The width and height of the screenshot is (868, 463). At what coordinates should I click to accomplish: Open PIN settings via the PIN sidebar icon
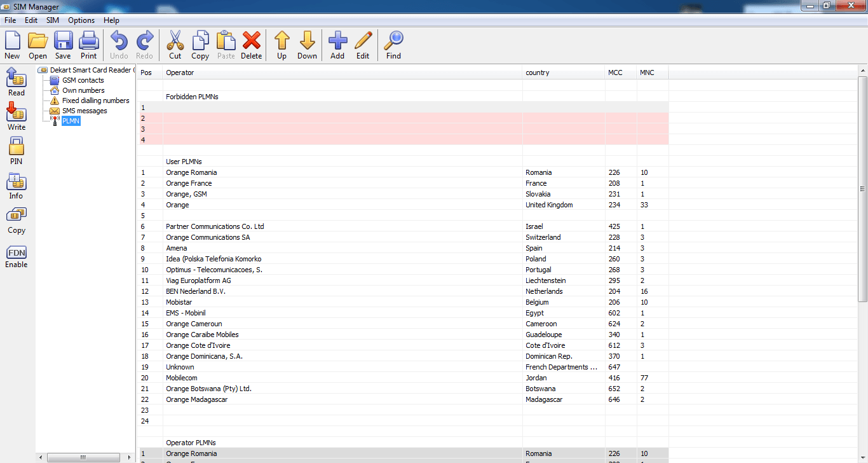tap(16, 151)
